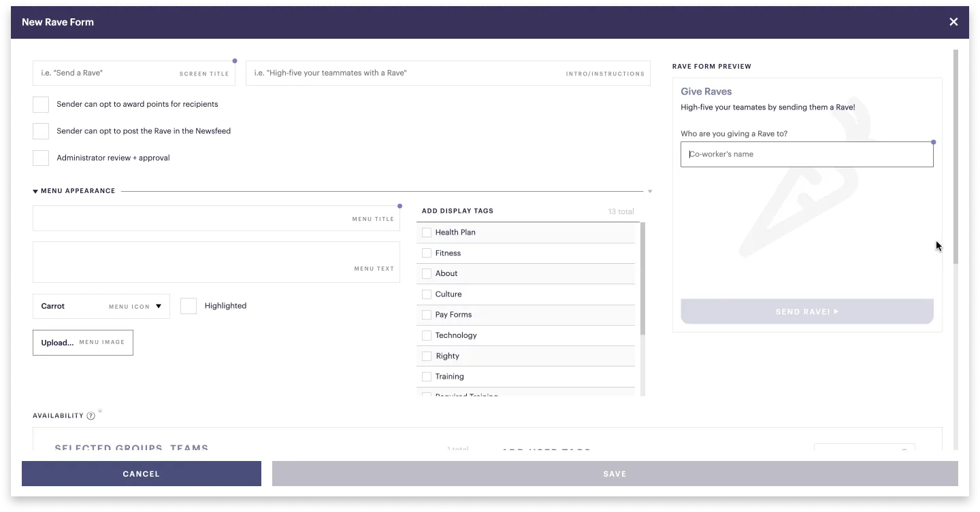The width and height of the screenshot is (980, 512).
Task: Click the "13 total" tag count
Action: pos(621,211)
